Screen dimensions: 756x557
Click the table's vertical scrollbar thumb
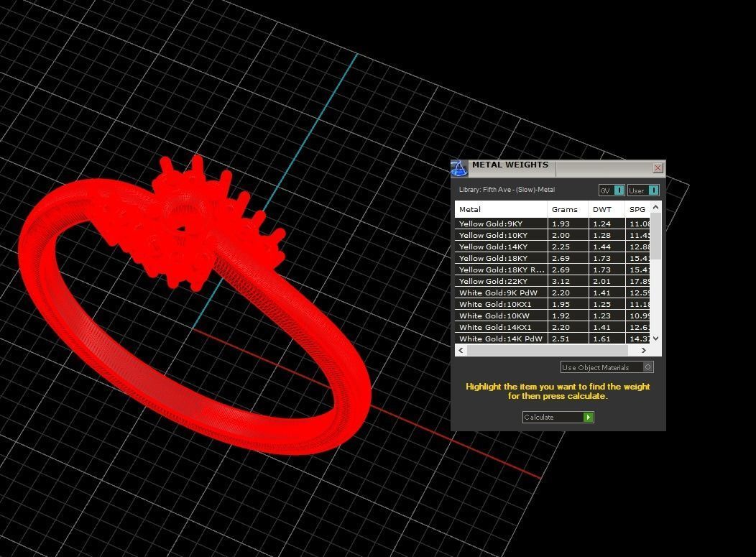(x=655, y=236)
